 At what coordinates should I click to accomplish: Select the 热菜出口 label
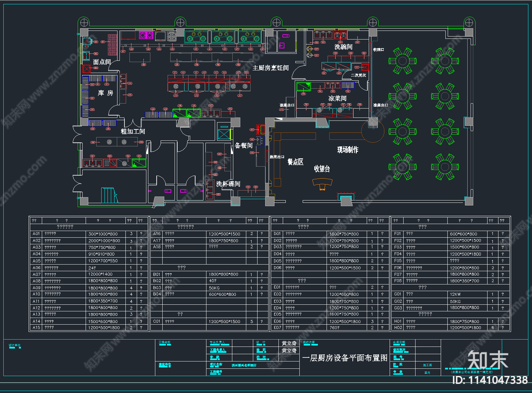(x=277, y=157)
